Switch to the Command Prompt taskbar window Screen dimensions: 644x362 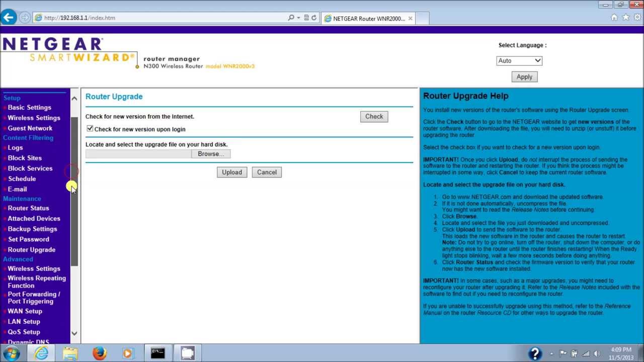point(158,353)
